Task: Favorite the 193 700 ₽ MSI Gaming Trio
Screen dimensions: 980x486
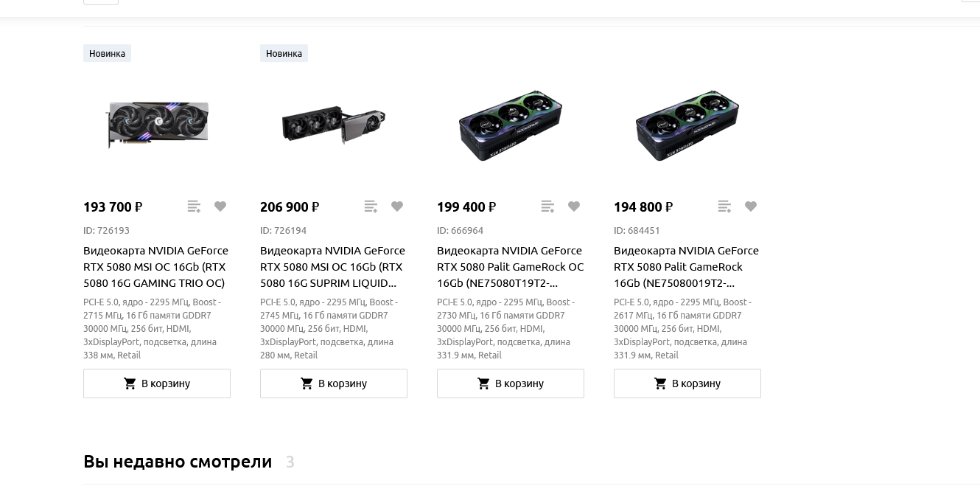Action: 220,206
